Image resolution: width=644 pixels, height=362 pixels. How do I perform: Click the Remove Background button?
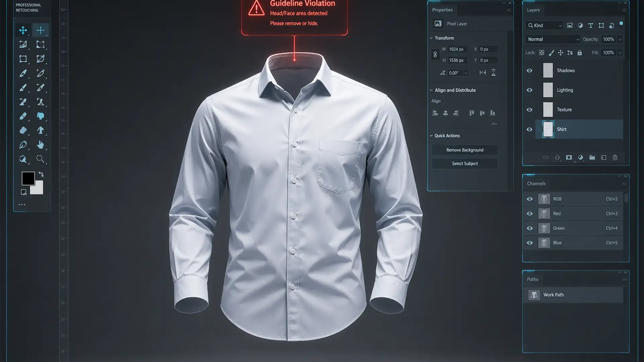(x=465, y=150)
